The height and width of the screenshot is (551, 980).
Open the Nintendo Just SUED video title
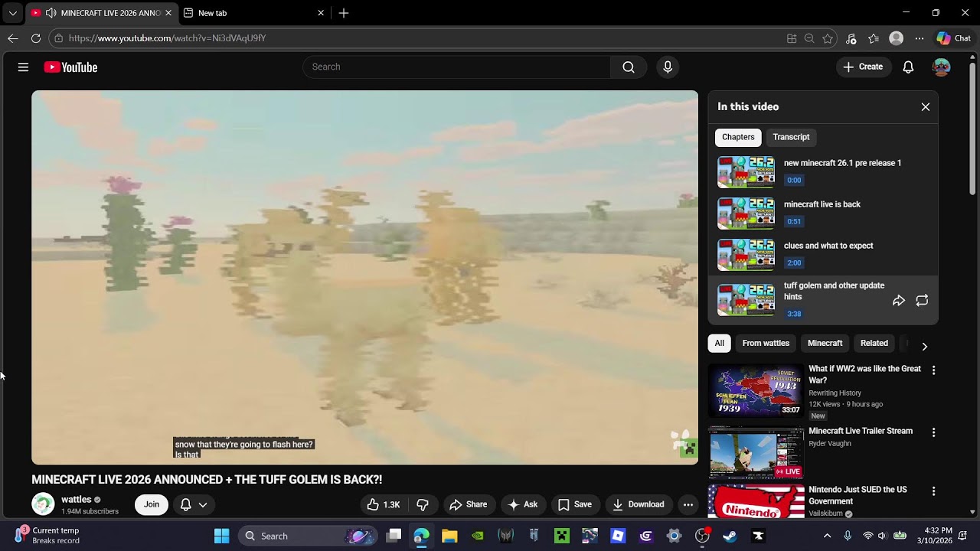[857, 495]
